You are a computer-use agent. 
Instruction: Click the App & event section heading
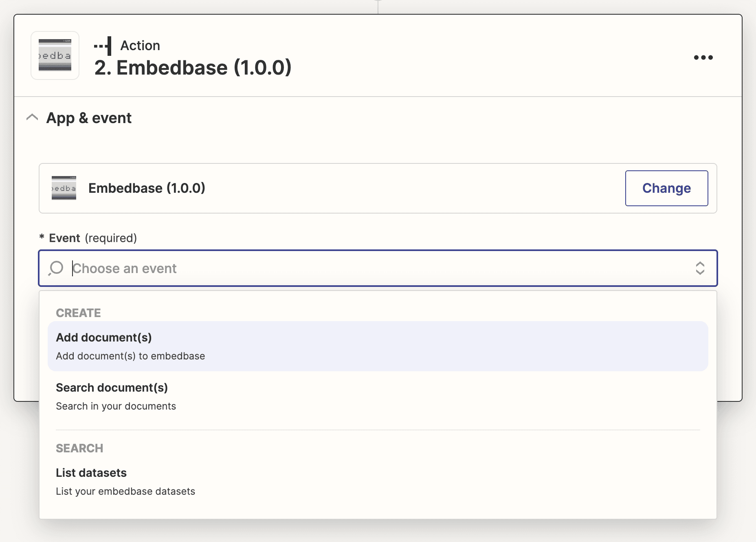(x=89, y=118)
